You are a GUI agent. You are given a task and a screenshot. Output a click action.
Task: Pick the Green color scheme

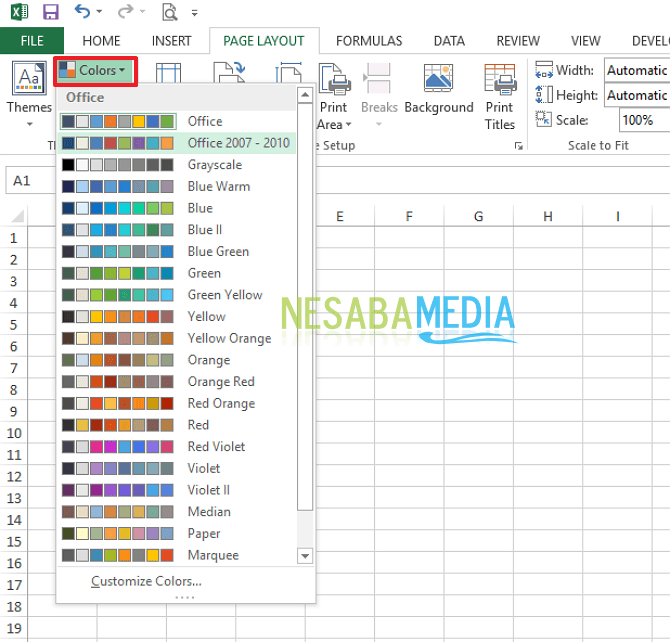[176, 273]
